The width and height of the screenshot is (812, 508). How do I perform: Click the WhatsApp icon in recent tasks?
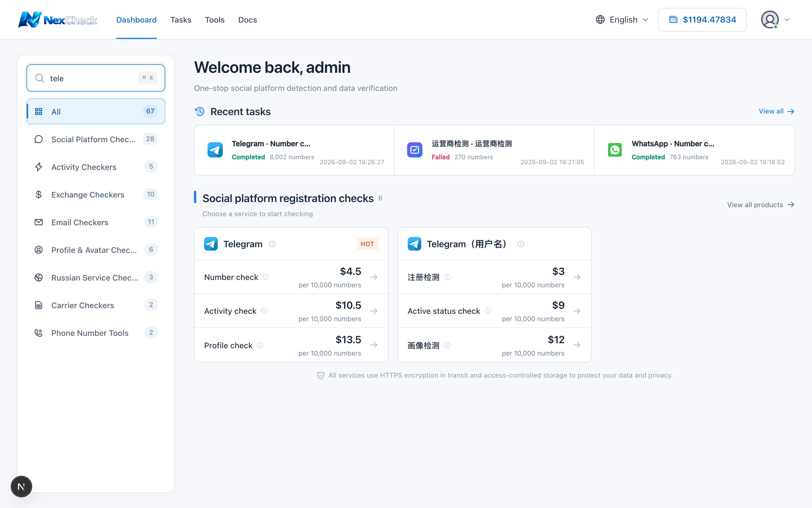coord(615,150)
